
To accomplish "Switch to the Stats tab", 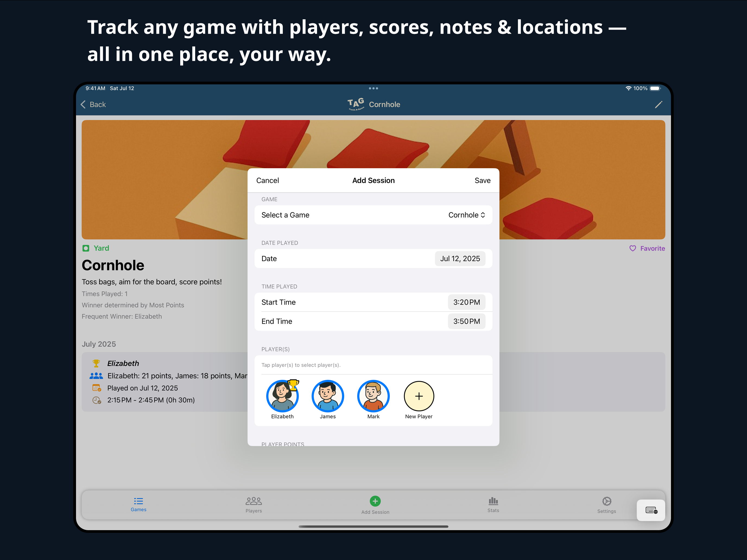I will (x=493, y=504).
